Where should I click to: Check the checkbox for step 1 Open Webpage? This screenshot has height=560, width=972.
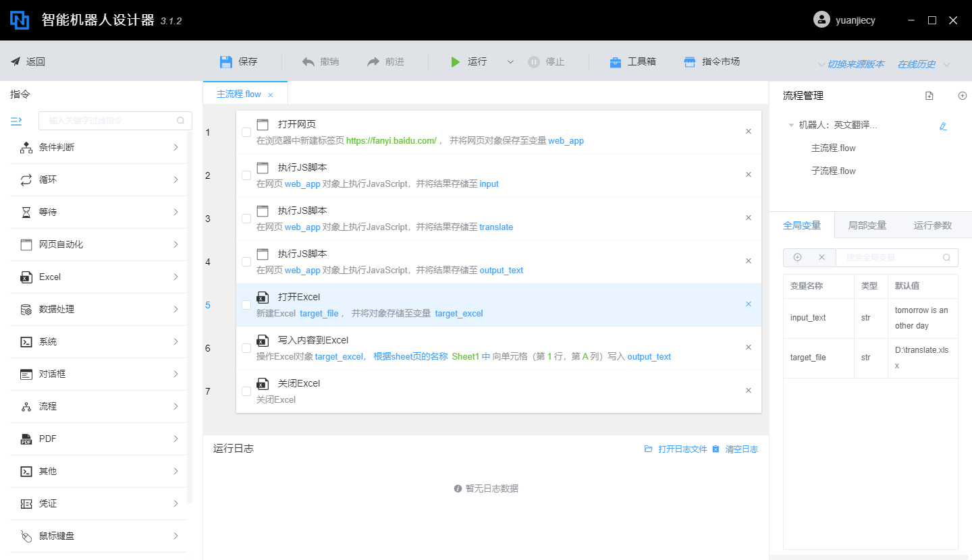[246, 132]
